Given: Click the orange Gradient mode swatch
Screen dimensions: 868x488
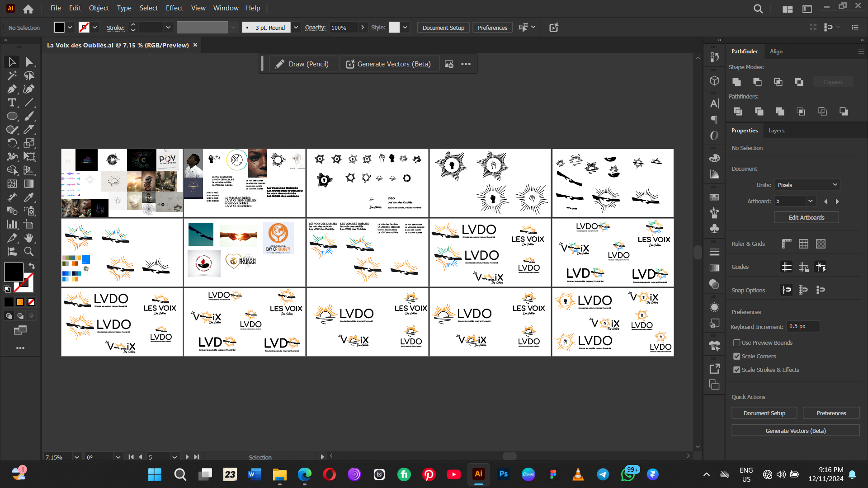Looking at the screenshot, I should pos(20,302).
